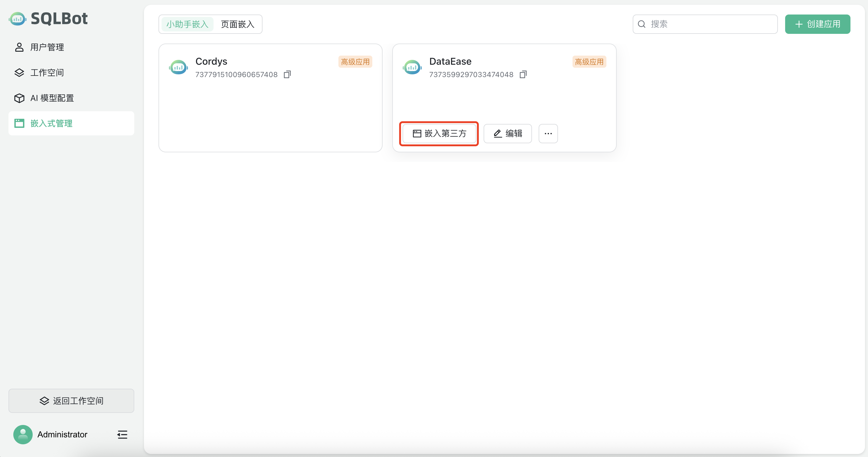Open the Administrator avatar icon
Image resolution: width=868 pixels, height=457 pixels.
click(23, 434)
